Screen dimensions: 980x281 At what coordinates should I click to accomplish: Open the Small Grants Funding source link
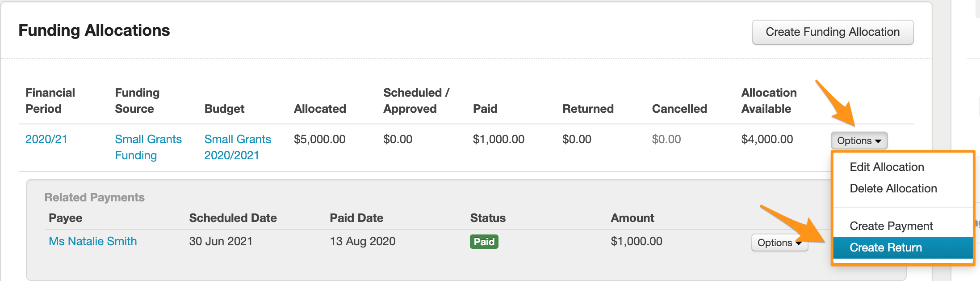click(148, 147)
